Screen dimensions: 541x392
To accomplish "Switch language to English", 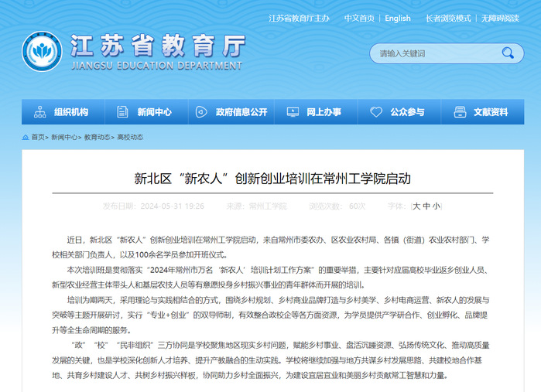I will (x=398, y=18).
